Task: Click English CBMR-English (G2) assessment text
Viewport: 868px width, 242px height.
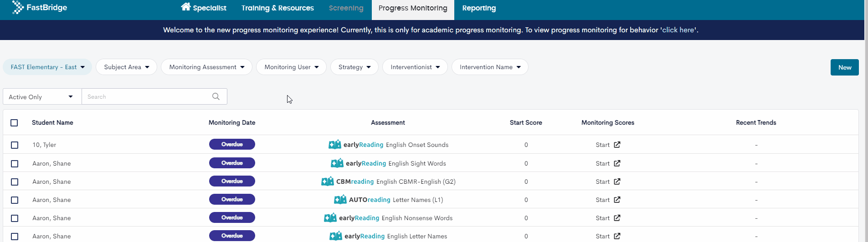Action: coord(416,181)
